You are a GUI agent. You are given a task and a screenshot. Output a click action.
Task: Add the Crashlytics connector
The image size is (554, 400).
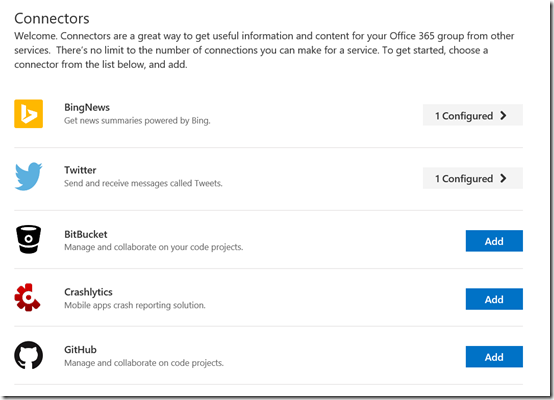[494, 299]
